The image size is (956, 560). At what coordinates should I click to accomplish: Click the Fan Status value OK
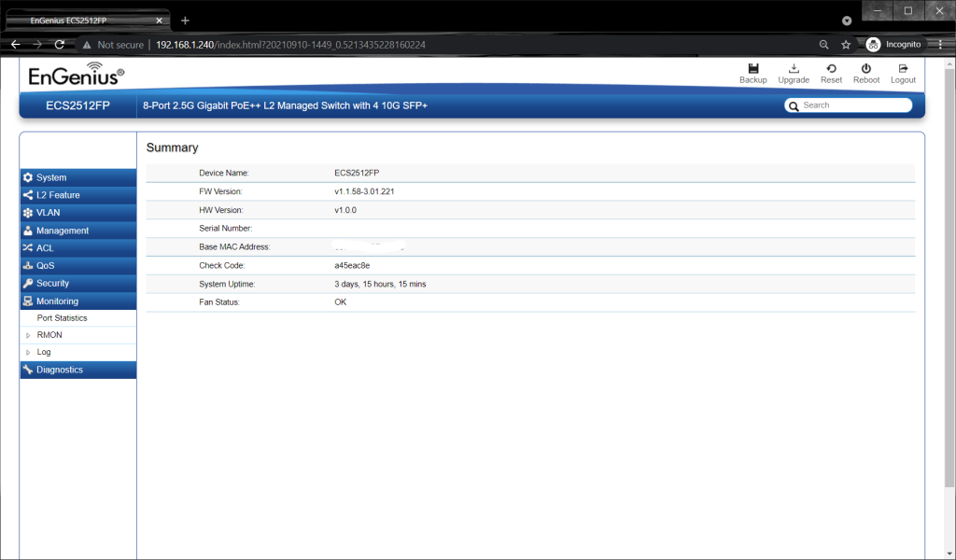(340, 302)
